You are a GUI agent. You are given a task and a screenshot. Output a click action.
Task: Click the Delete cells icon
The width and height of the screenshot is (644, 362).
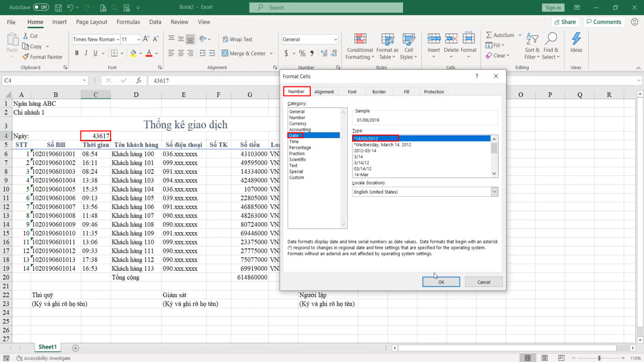451,39
